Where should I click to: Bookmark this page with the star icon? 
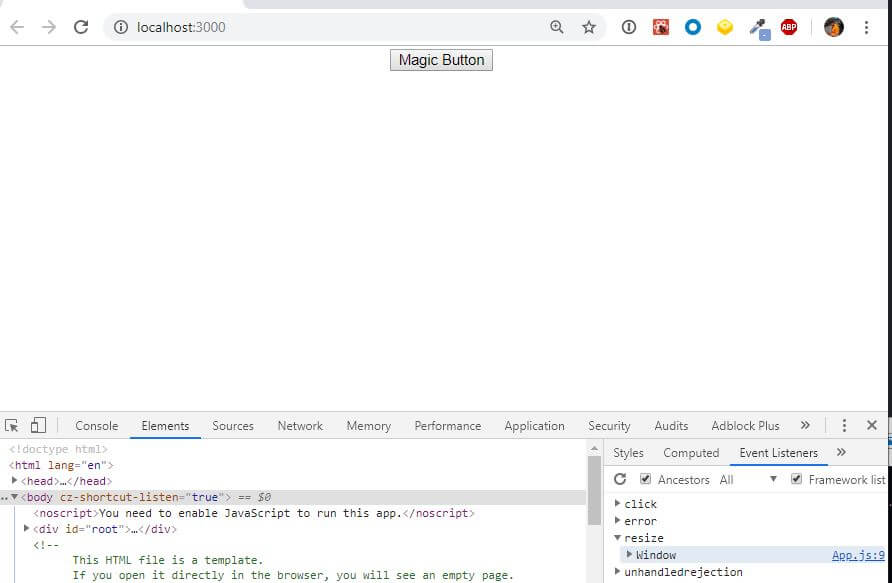[x=589, y=27]
